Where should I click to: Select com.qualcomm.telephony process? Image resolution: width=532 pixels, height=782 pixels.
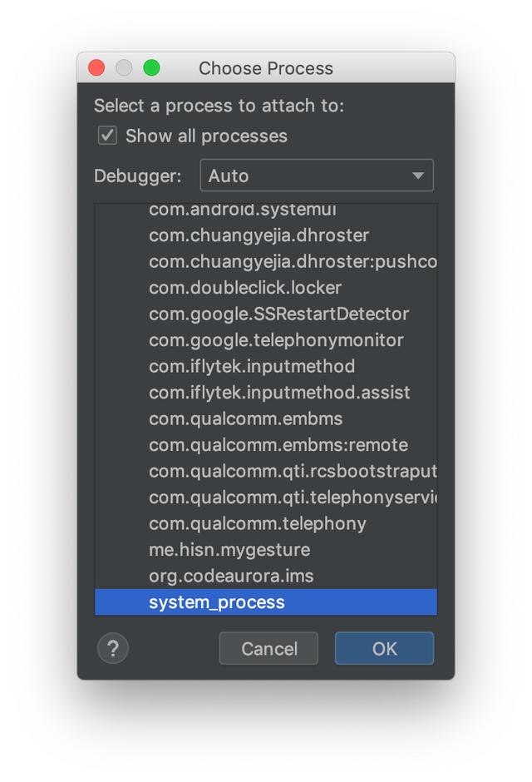tap(266, 523)
